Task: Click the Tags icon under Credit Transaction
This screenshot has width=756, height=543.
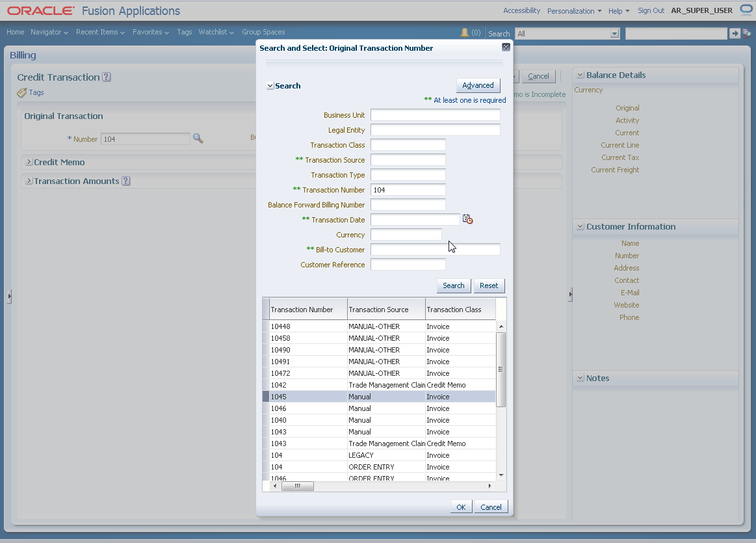Action: click(x=21, y=92)
